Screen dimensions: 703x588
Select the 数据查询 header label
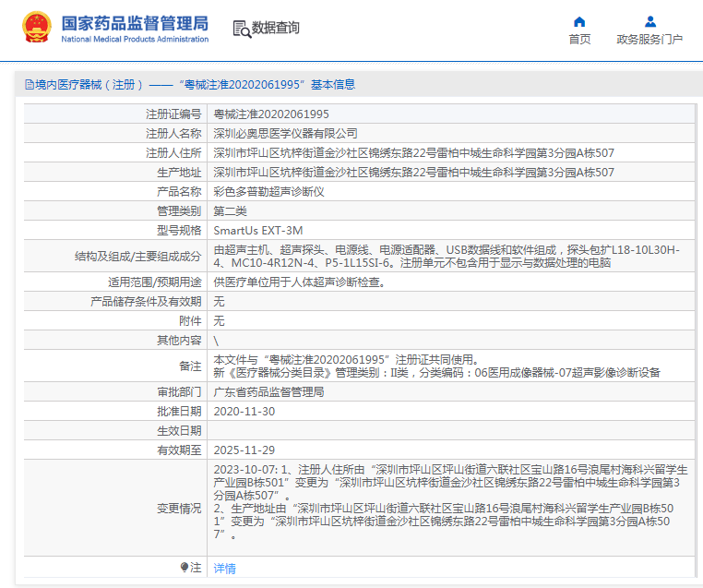(x=276, y=29)
